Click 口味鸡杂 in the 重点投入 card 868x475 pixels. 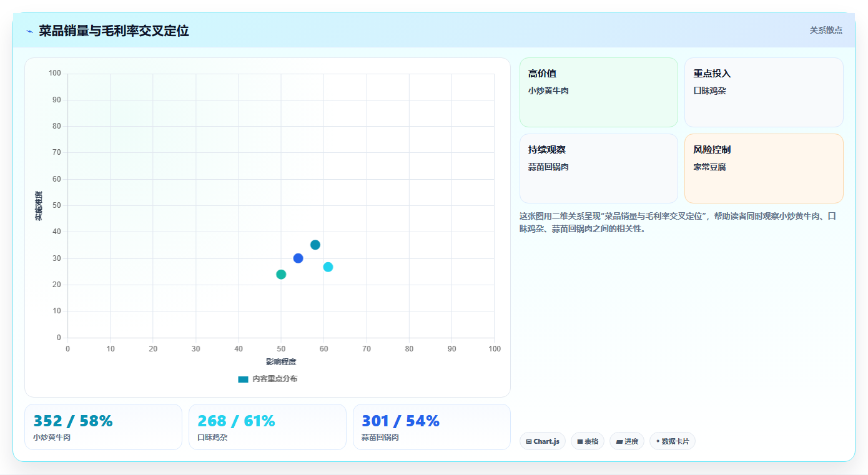[x=709, y=91]
